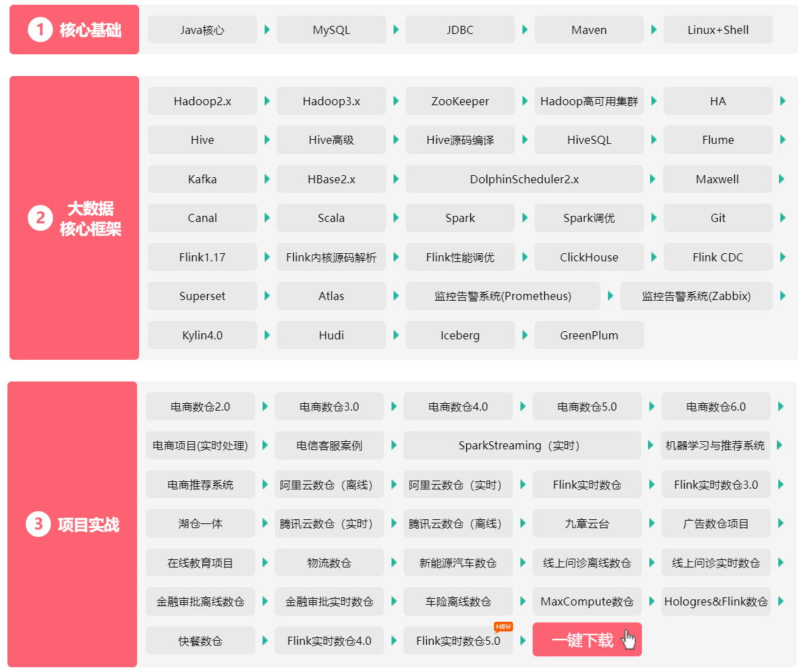Click the green arrow right of Java核心

click(267, 30)
